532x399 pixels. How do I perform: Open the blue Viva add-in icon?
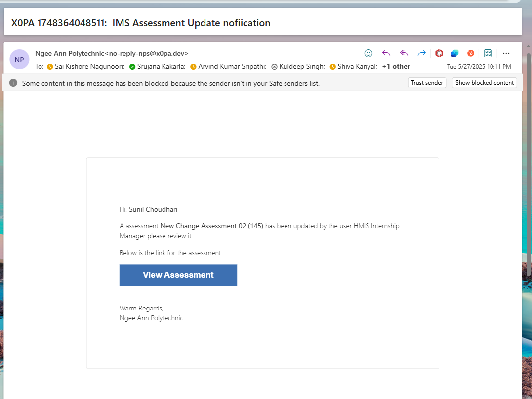pyautogui.click(x=455, y=53)
